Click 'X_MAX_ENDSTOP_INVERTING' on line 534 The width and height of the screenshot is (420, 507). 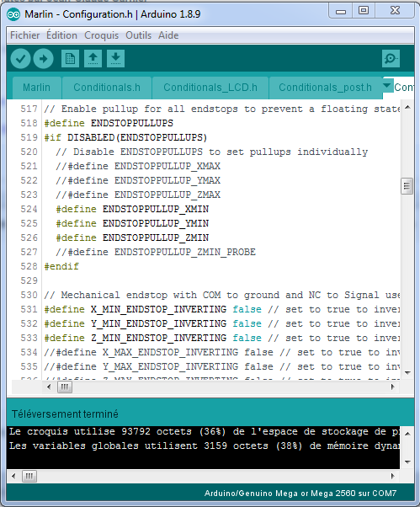(x=171, y=352)
